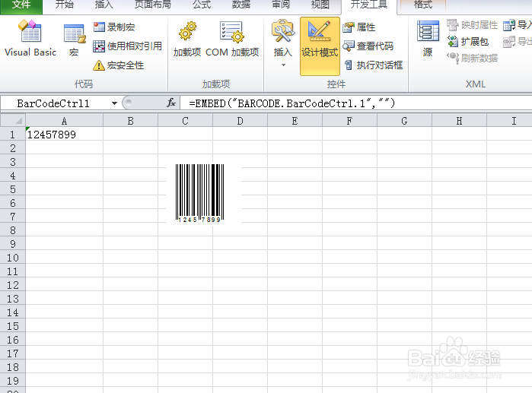The width and height of the screenshot is (532, 393).
Task: Click the fx insert function button
Action: coord(171,103)
